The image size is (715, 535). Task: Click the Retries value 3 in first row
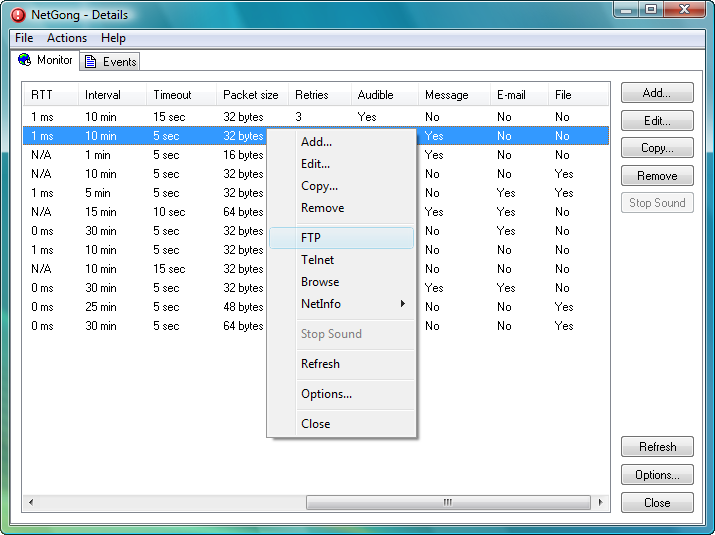(298, 117)
